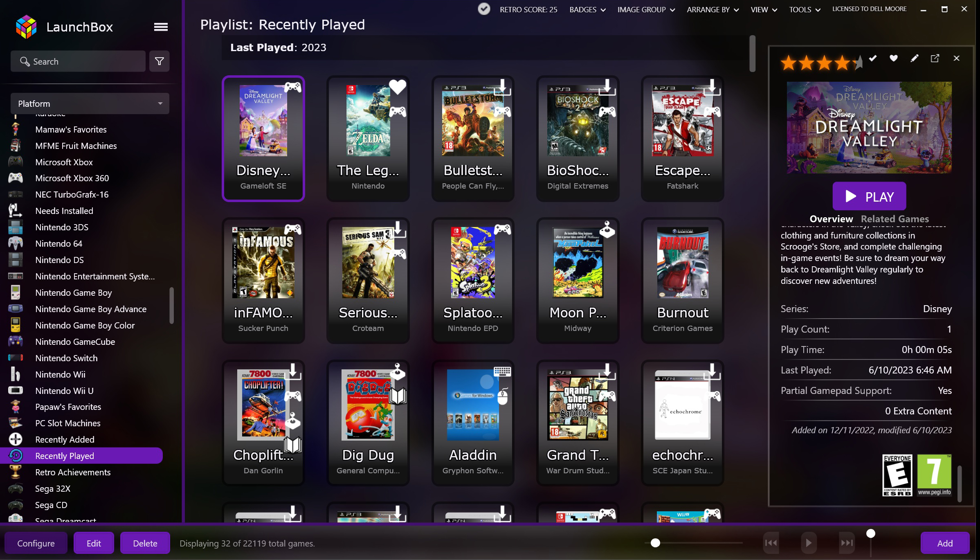
Task: Open the IMAGE GROUP dropdown menu
Action: point(646,9)
